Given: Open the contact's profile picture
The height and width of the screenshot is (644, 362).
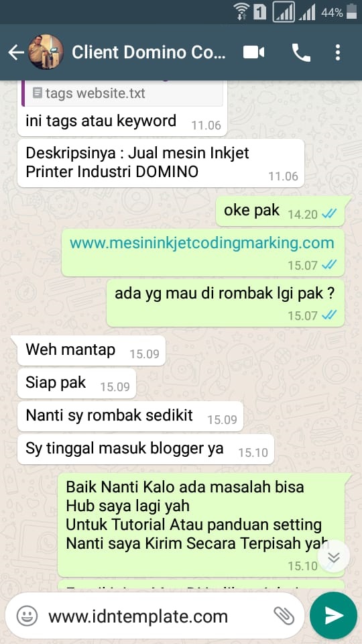Looking at the screenshot, I should point(46,52).
